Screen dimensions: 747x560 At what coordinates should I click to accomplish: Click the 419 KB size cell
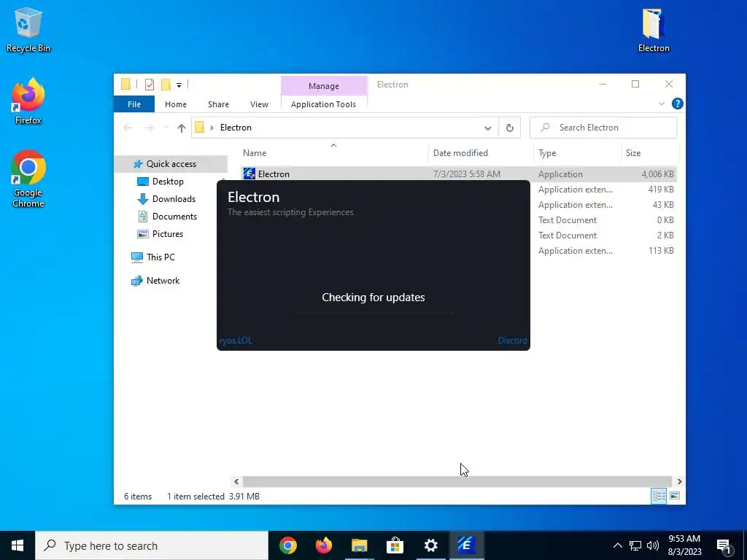click(661, 190)
